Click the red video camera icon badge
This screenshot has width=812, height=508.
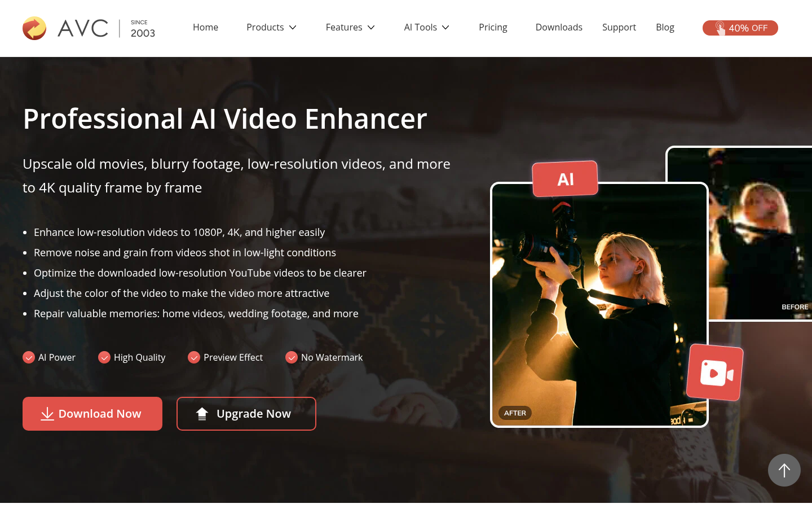click(715, 373)
